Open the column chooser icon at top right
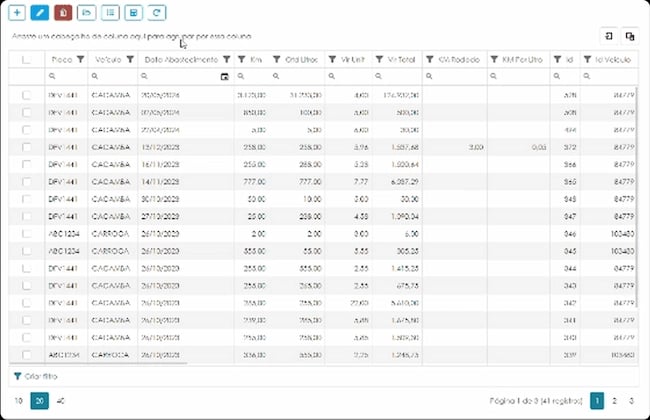The height and width of the screenshot is (420, 650). click(630, 36)
